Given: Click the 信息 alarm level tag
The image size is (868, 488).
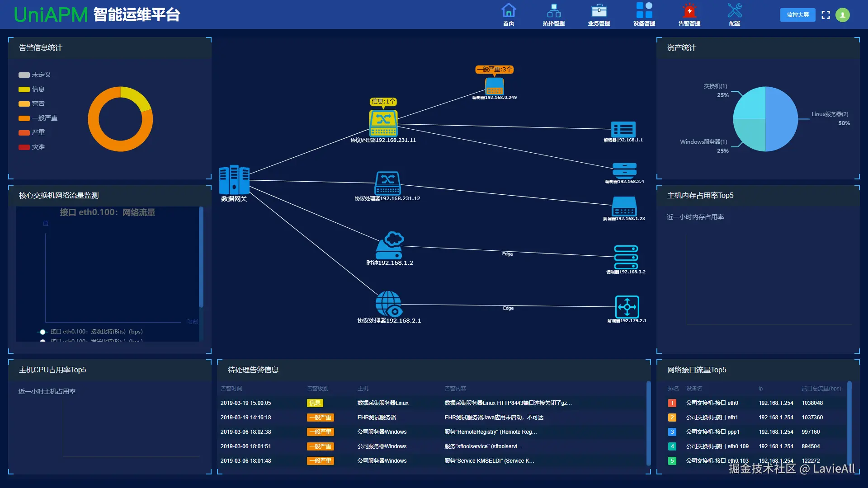Looking at the screenshot, I should click(x=315, y=403).
